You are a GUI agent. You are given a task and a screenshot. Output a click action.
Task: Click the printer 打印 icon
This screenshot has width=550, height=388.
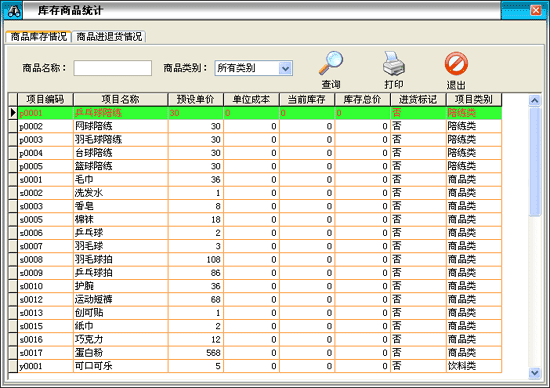pyautogui.click(x=394, y=63)
